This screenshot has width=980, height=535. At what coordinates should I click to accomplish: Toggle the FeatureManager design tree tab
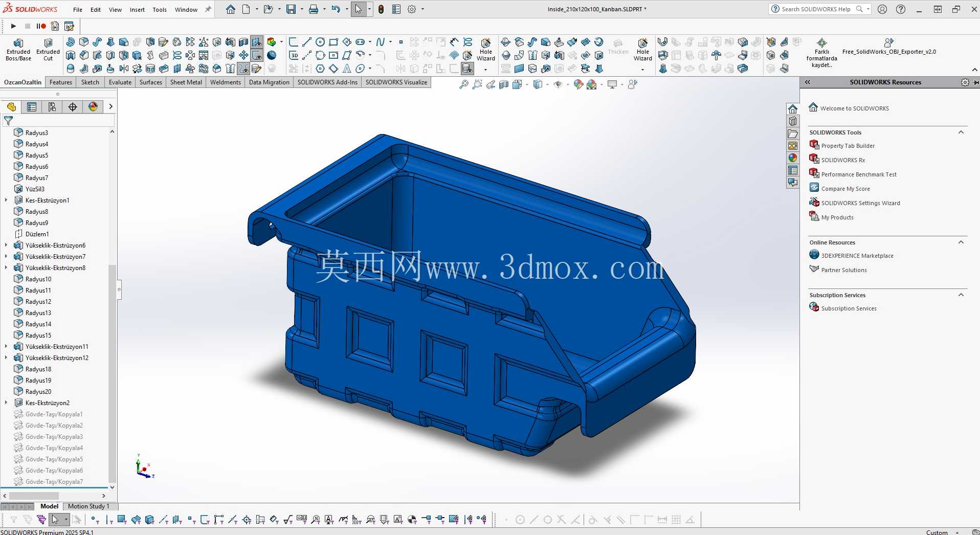click(x=11, y=106)
